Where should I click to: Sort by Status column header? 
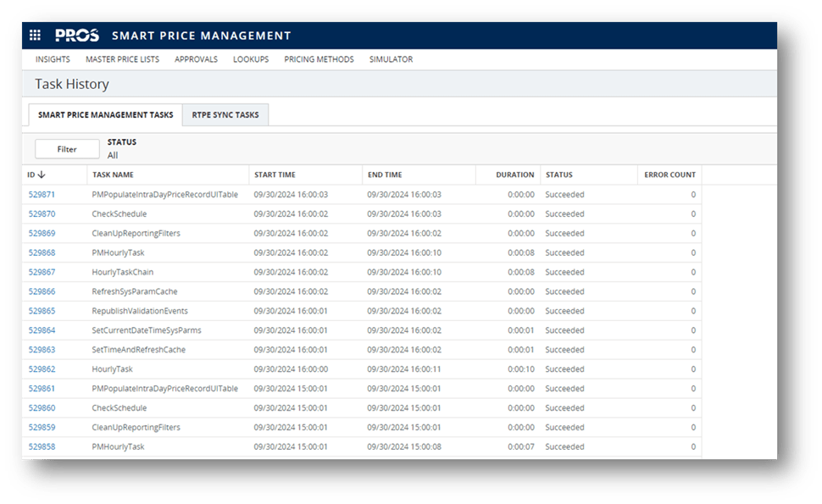[558, 174]
